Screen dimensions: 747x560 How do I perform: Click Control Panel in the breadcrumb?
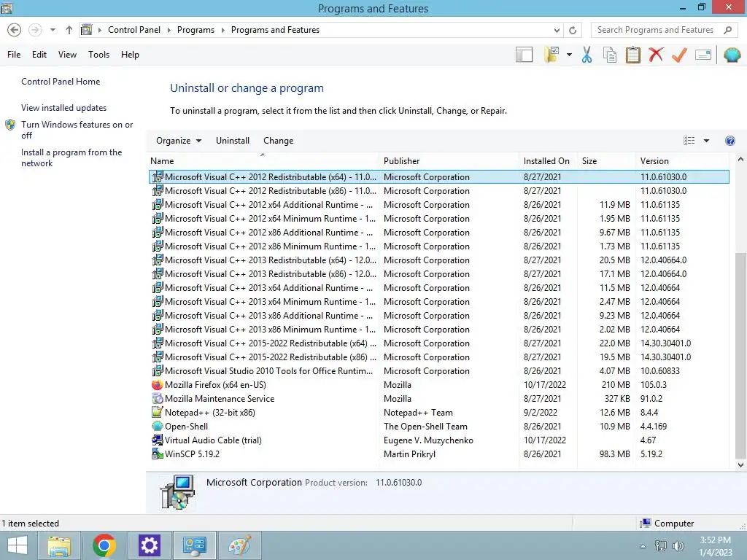tap(134, 30)
